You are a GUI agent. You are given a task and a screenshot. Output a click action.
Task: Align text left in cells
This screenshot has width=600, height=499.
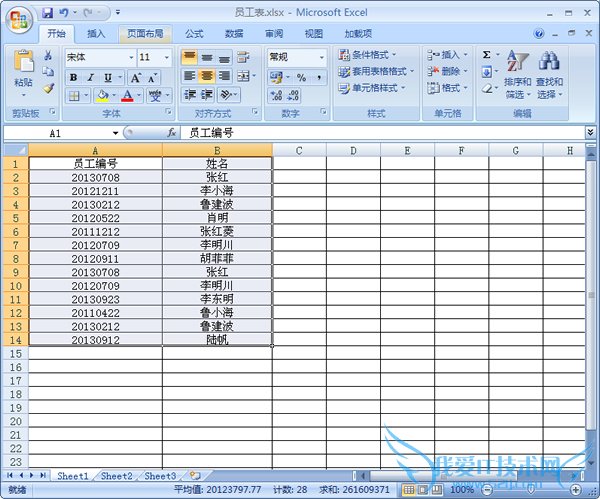tap(189, 76)
